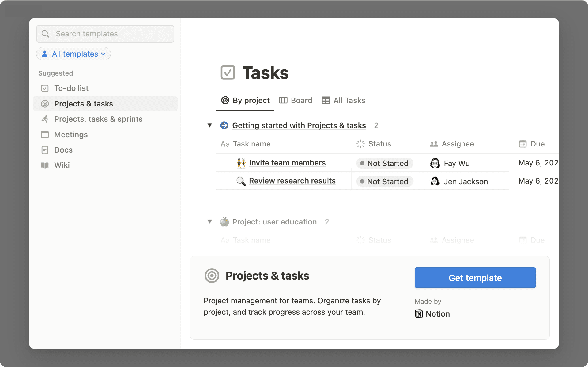Select the To-do list template icon
This screenshot has height=367, width=588.
click(45, 88)
